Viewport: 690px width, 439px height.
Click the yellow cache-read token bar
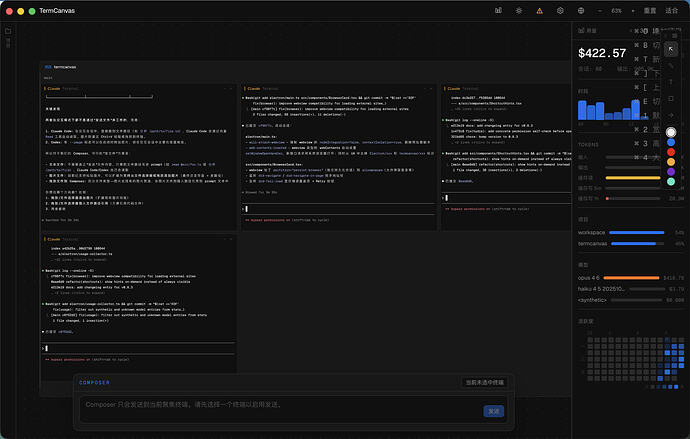point(633,178)
